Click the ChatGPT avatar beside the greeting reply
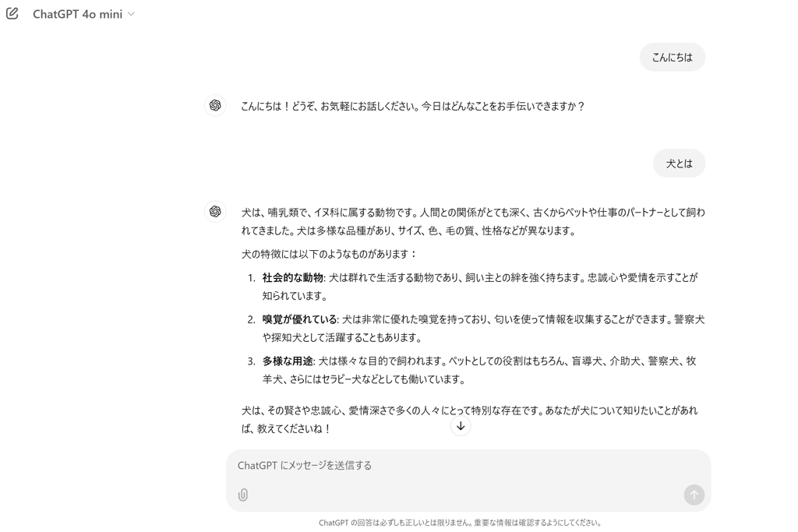The height and width of the screenshot is (532, 798). (215, 104)
